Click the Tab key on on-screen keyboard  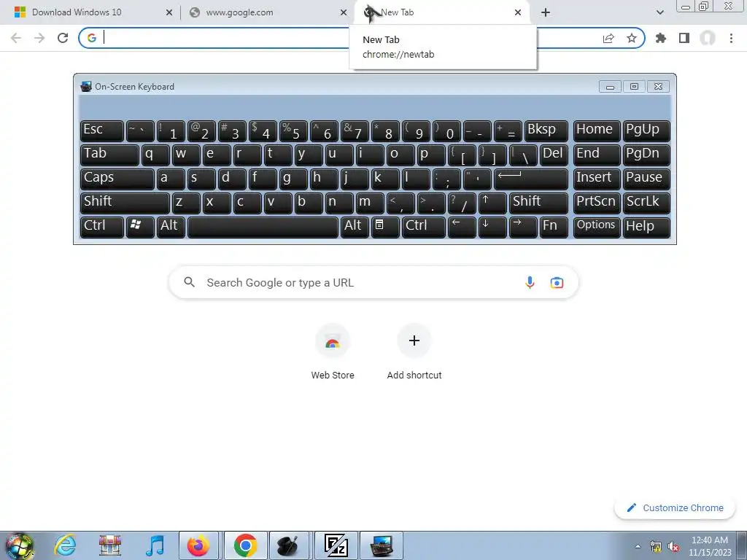pyautogui.click(x=109, y=155)
